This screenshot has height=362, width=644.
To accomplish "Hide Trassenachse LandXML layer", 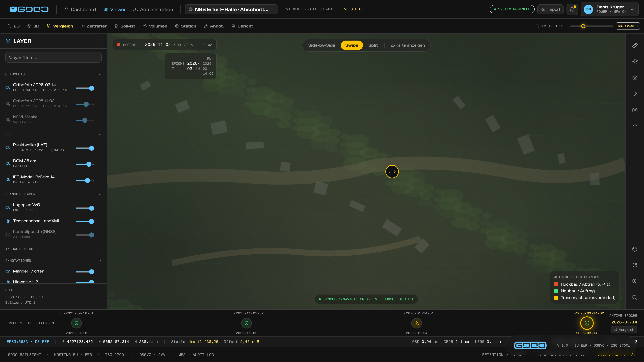I will tap(8, 221).
